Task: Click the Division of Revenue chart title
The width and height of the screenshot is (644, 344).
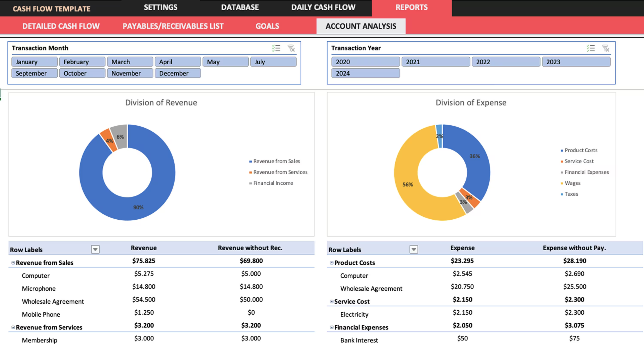Action: tap(161, 103)
